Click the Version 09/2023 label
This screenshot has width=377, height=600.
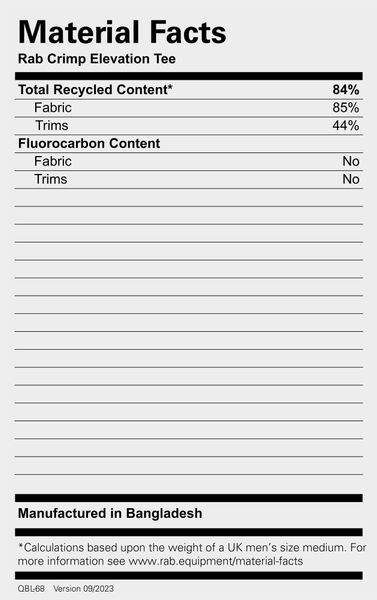[x=83, y=589]
